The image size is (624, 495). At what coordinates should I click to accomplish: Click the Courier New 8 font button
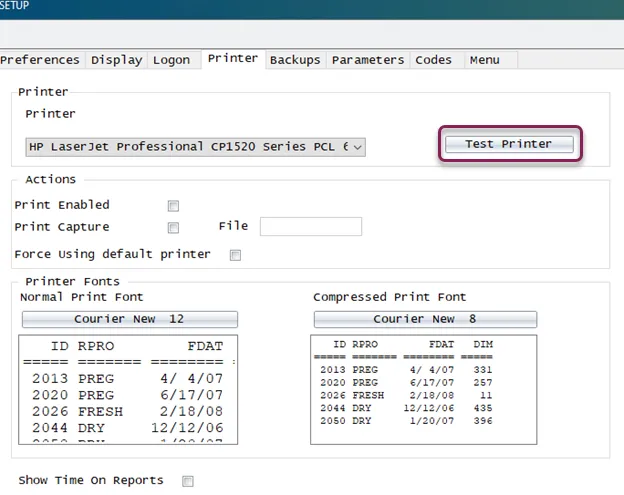click(425, 319)
